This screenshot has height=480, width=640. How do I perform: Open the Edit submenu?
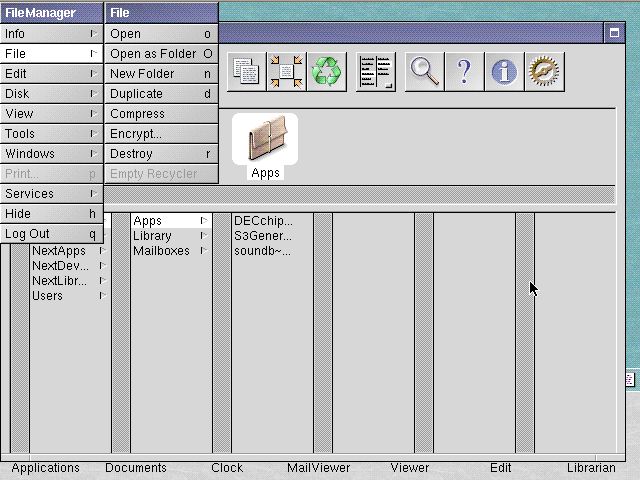51,74
